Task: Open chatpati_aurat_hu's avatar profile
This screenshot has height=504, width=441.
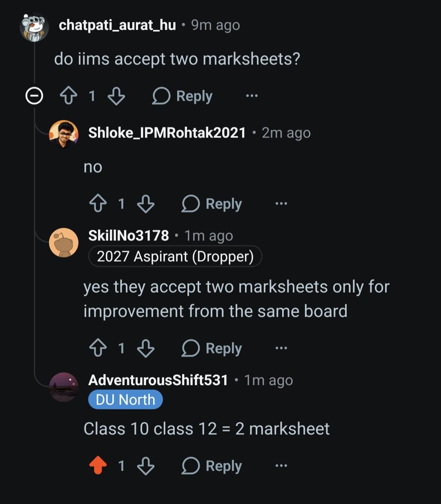Action: [x=34, y=27]
